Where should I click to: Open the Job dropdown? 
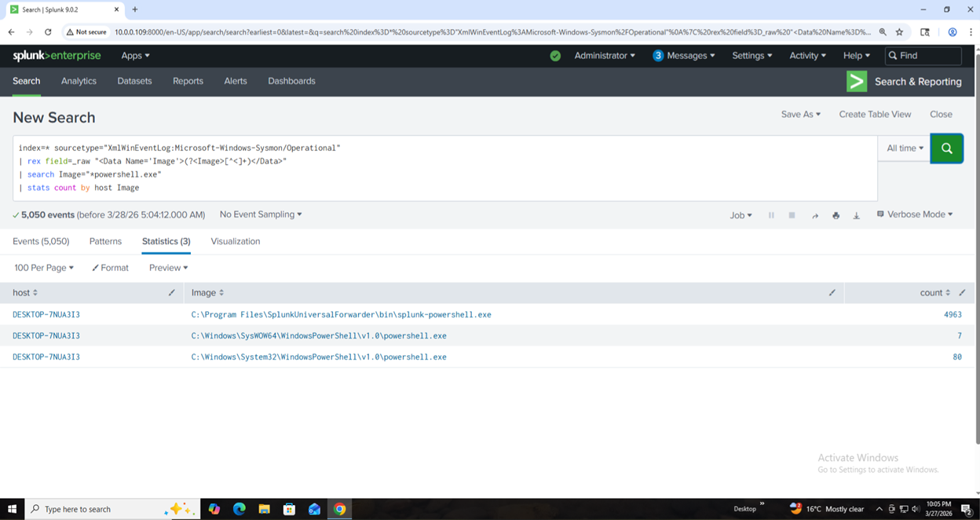tap(739, 214)
